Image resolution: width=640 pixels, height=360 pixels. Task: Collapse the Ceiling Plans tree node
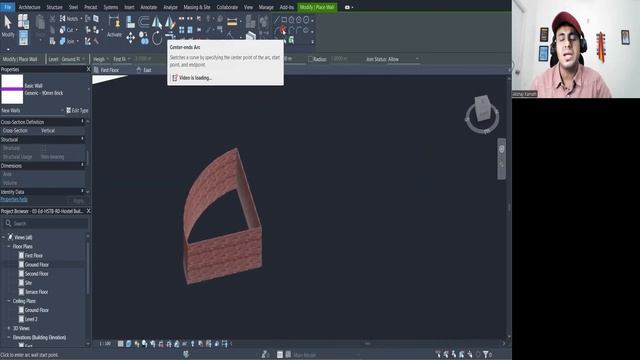coord(9,301)
